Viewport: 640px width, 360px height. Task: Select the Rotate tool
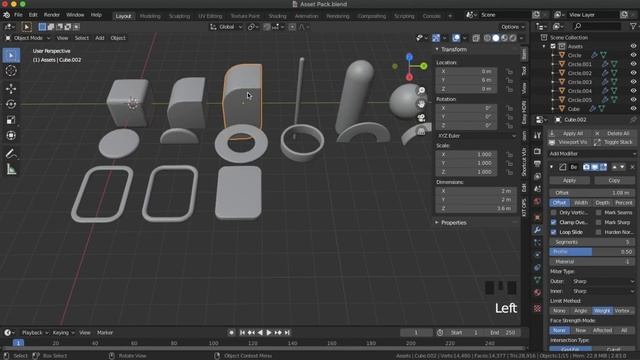pyautogui.click(x=11, y=104)
